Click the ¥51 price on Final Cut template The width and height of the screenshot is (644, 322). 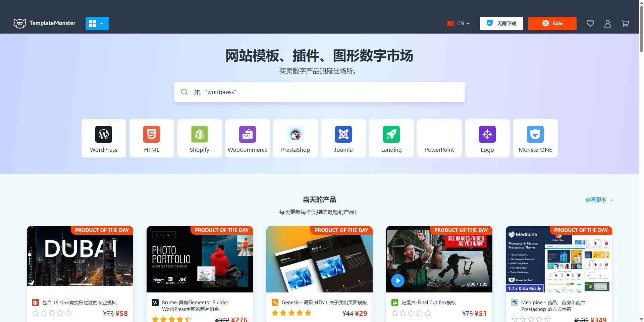click(x=481, y=314)
